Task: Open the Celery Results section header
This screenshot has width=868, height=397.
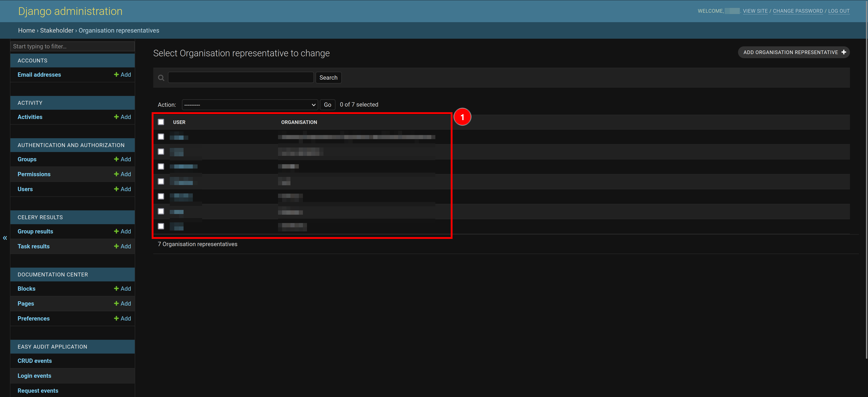Action: [x=40, y=217]
